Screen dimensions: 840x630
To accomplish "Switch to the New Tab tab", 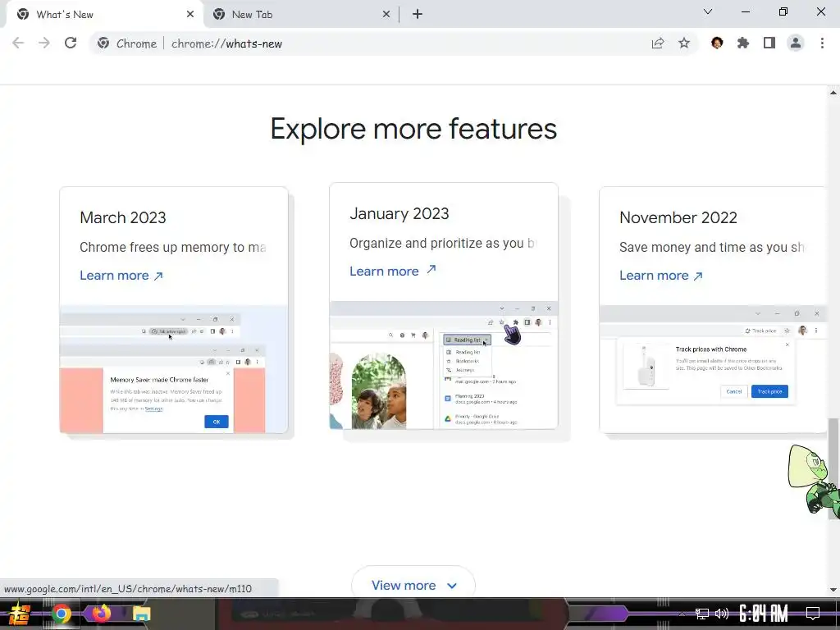I will (302, 15).
